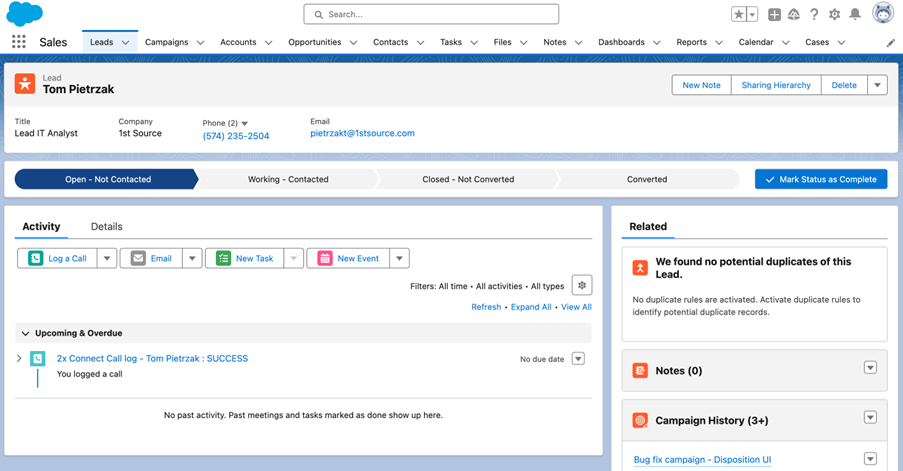This screenshot has height=471, width=903.
Task: Select the Related tab
Action: coord(648,226)
